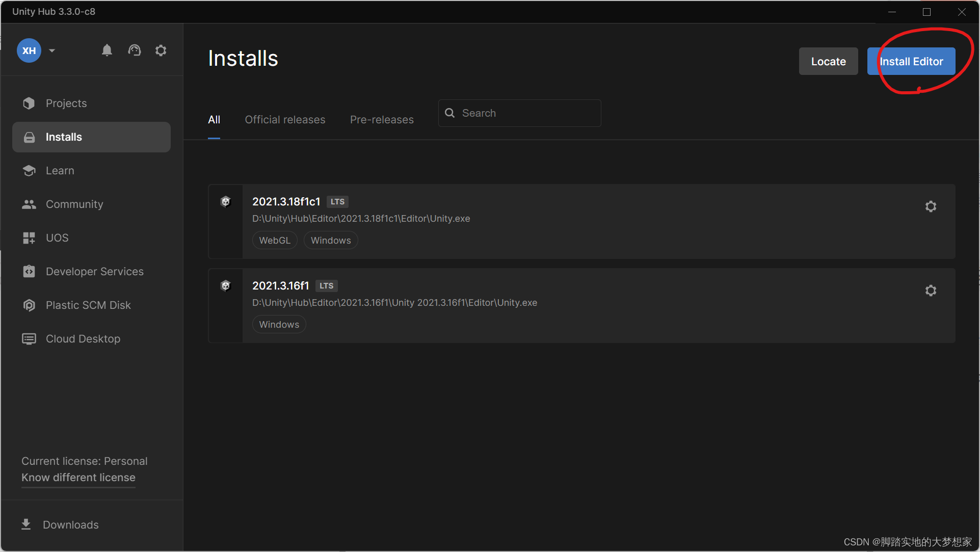This screenshot has height=552, width=980.
Task: Open Unity Hub preferences gear
Action: [x=161, y=50]
